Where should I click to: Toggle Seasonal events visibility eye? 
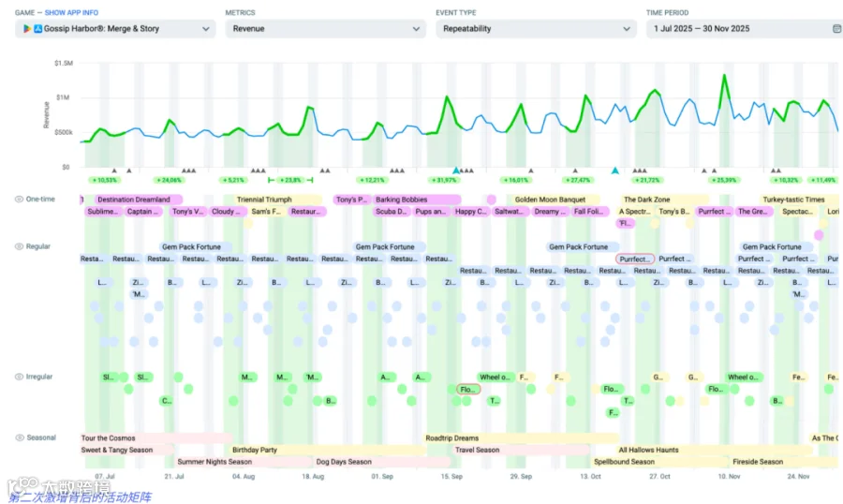20,437
